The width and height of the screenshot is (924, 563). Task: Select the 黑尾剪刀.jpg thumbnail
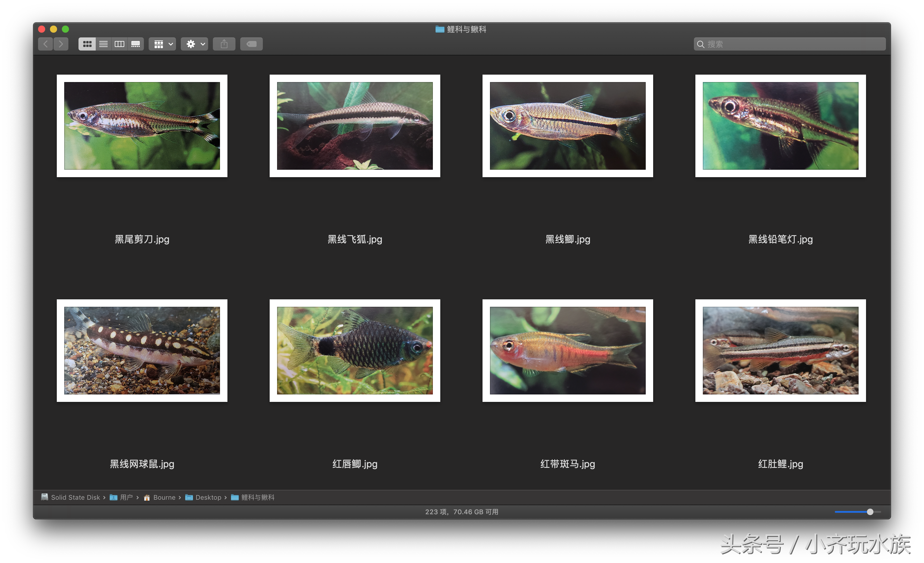tap(142, 126)
